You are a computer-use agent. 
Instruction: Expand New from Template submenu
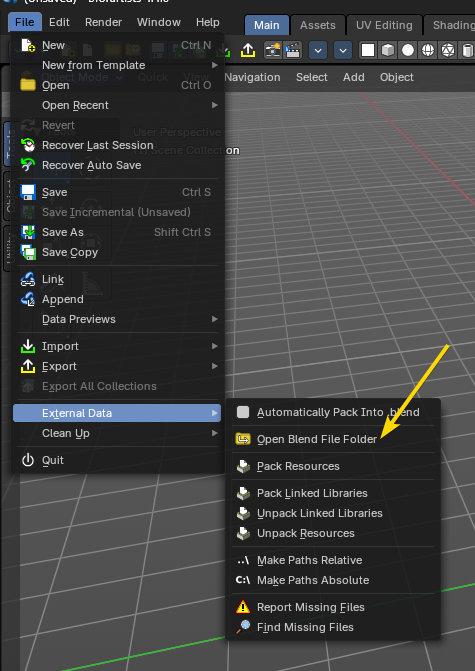(x=117, y=65)
